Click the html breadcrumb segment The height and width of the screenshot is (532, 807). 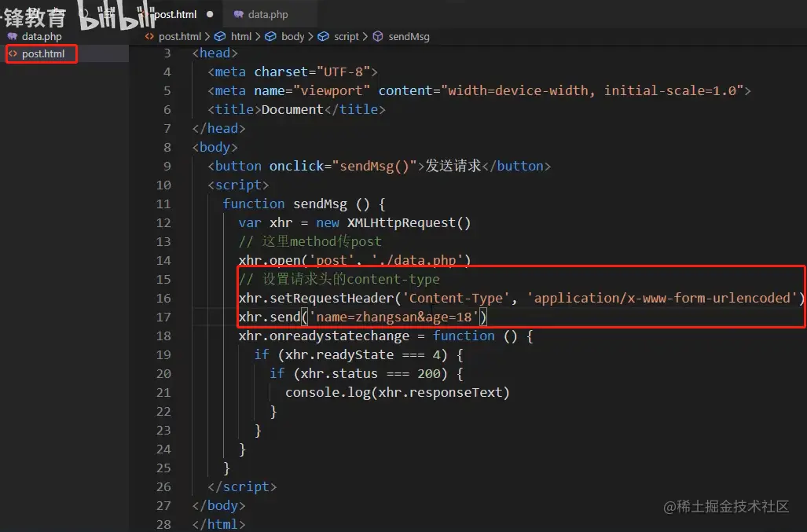point(241,36)
